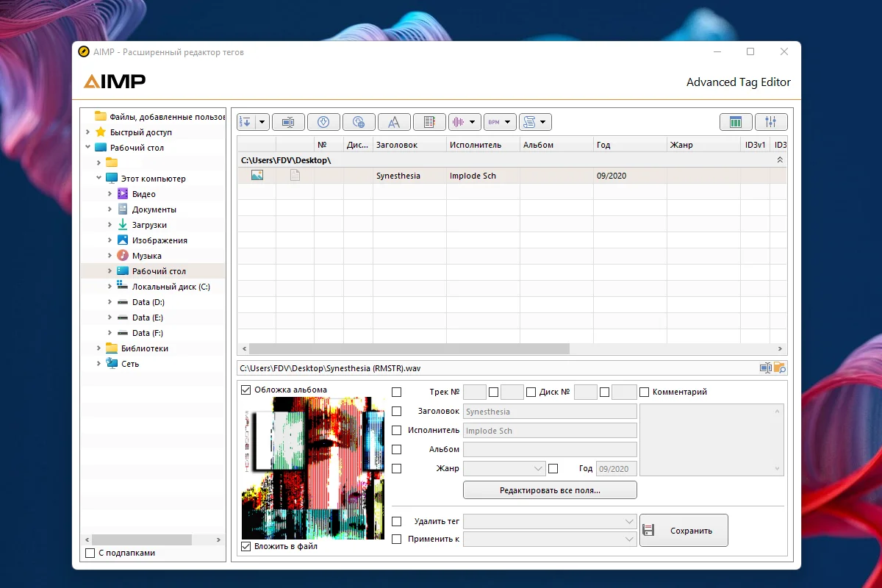Collapse the C:\Users\FDV\Desktop\ group chevron
The image size is (882, 588).
pyautogui.click(x=780, y=160)
